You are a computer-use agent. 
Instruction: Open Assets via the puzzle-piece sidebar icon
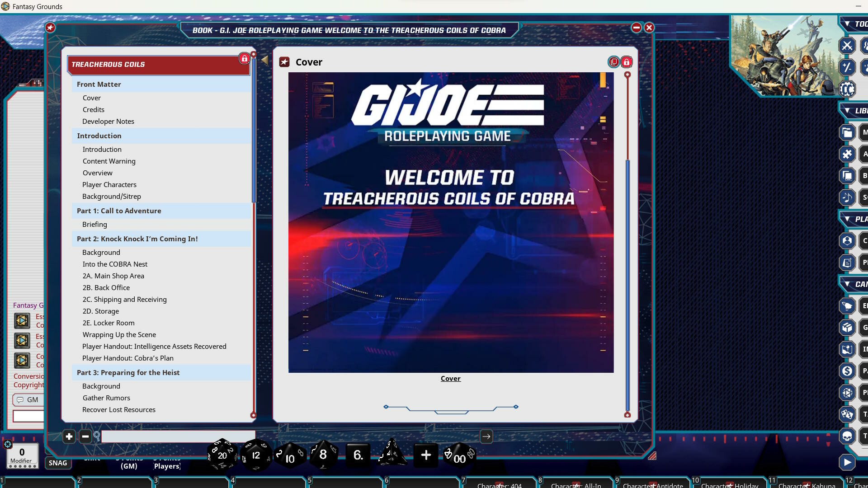pos(847,154)
